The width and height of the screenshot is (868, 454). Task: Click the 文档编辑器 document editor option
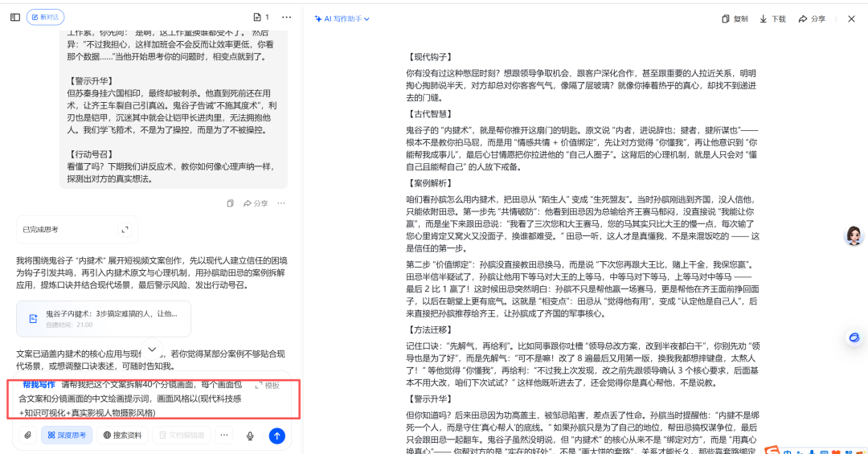point(182,436)
